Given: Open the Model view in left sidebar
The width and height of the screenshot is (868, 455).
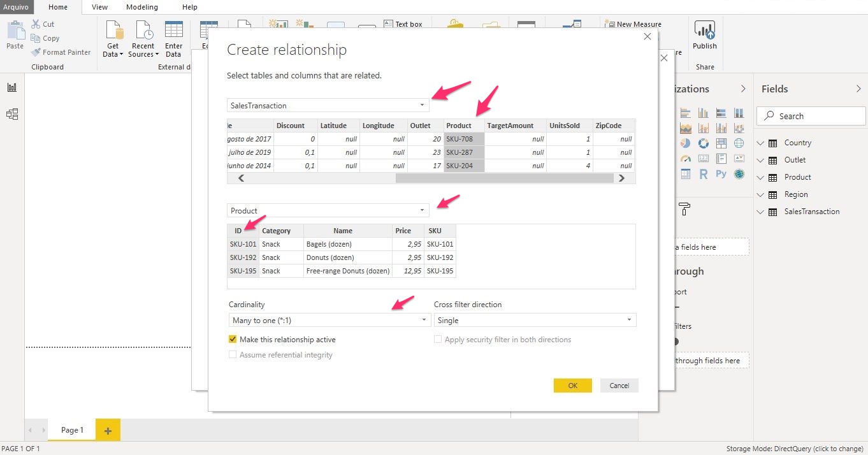Looking at the screenshot, I should tap(12, 114).
